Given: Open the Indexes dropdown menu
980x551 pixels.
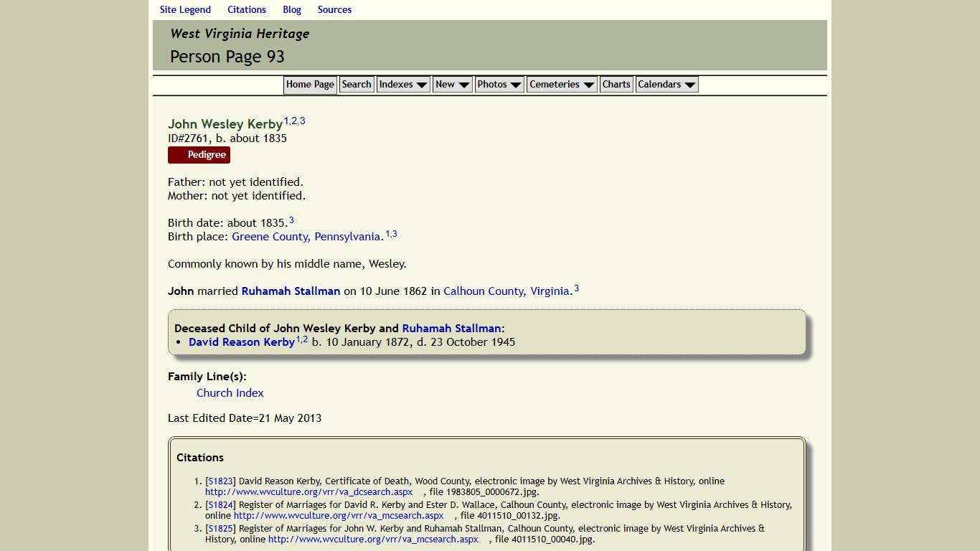Looking at the screenshot, I should (397, 84).
